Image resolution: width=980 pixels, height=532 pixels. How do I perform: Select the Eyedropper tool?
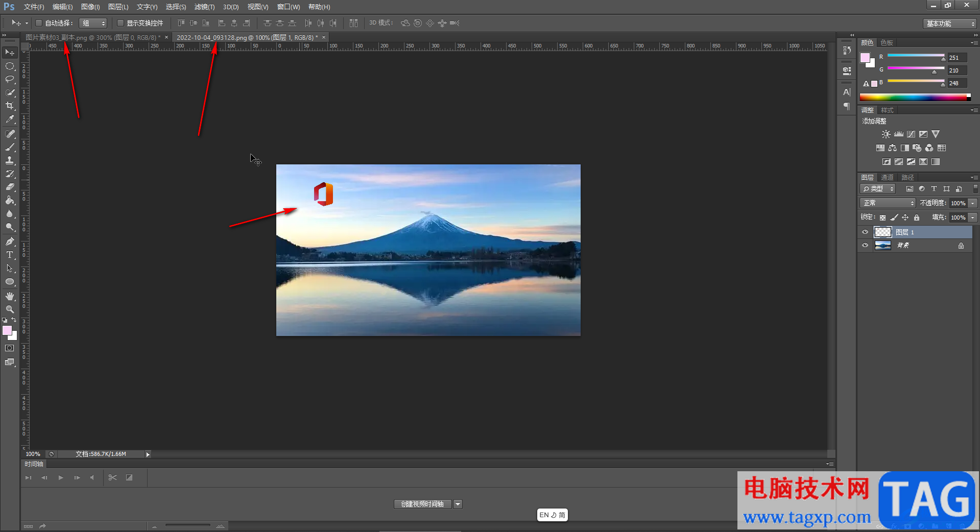[x=10, y=119]
